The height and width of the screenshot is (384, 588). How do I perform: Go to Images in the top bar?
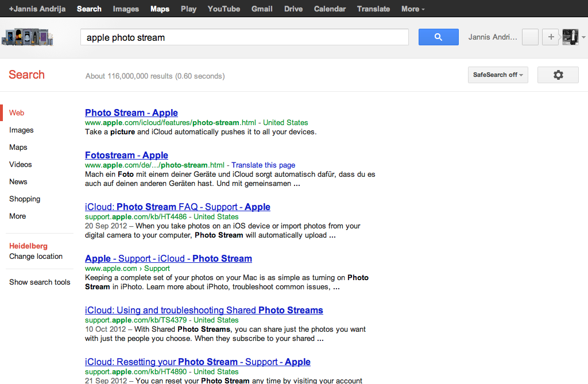point(126,9)
